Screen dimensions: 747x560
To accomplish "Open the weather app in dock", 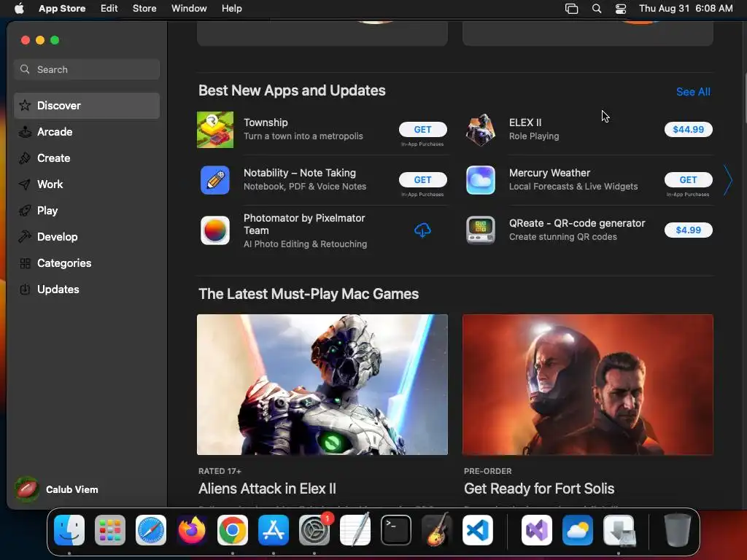I will point(578,530).
